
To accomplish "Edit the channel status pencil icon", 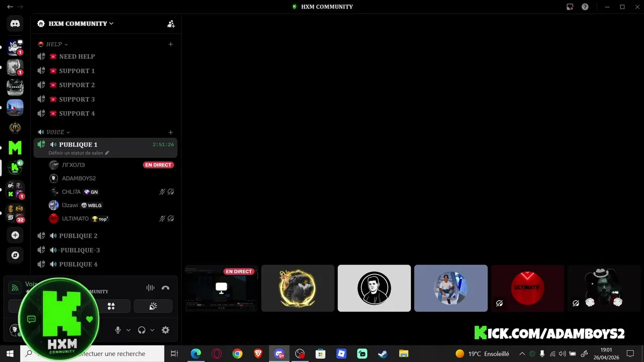I will [x=107, y=153].
